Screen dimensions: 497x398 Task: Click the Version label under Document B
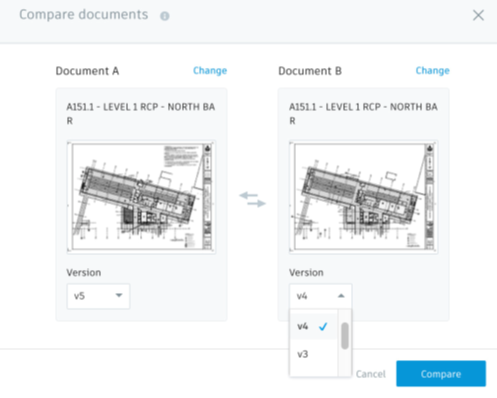pos(306,272)
